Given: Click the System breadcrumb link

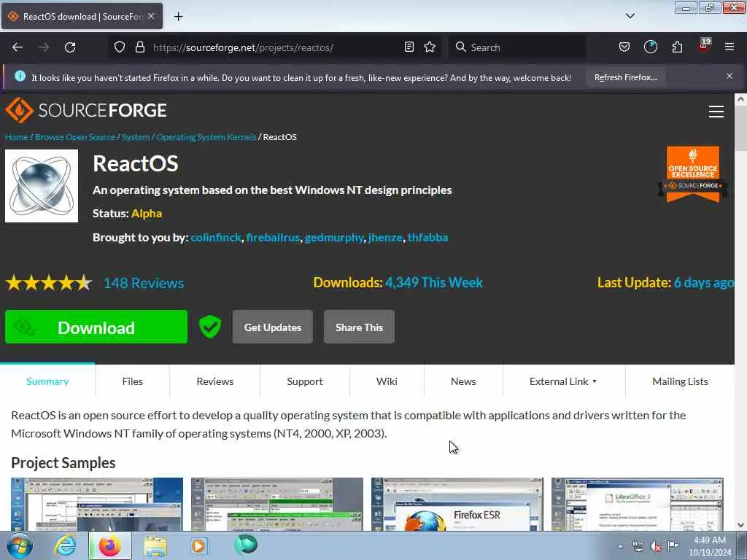Looking at the screenshot, I should coord(136,136).
